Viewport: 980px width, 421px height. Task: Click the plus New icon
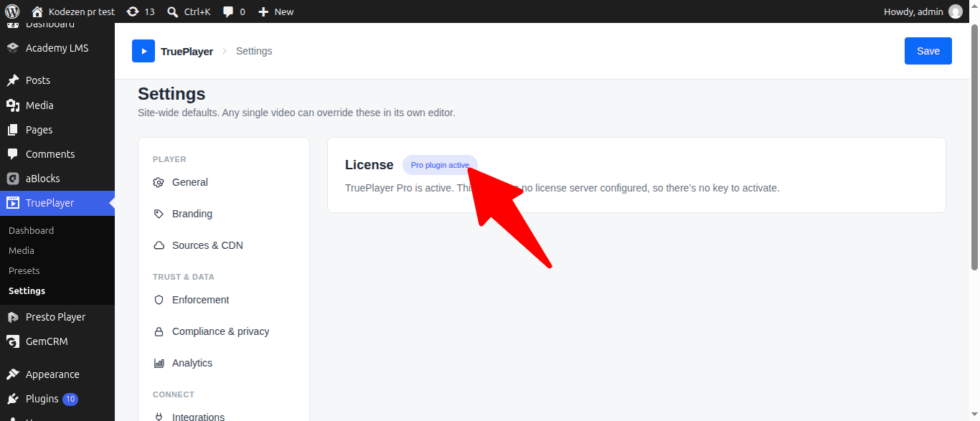coord(263,11)
